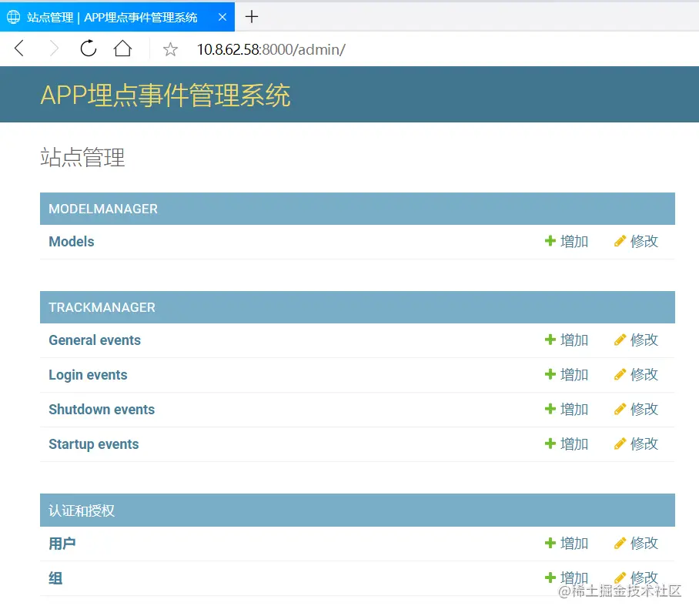Open the 用户 list
The height and width of the screenshot is (616, 699).
pyautogui.click(x=62, y=544)
